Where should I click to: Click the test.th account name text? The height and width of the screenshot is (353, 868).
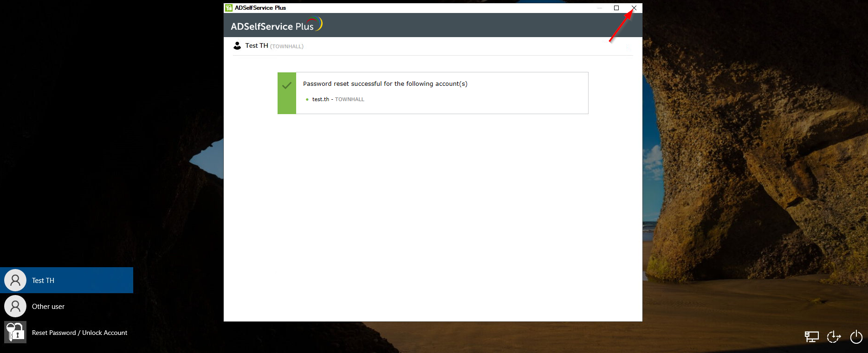click(320, 99)
